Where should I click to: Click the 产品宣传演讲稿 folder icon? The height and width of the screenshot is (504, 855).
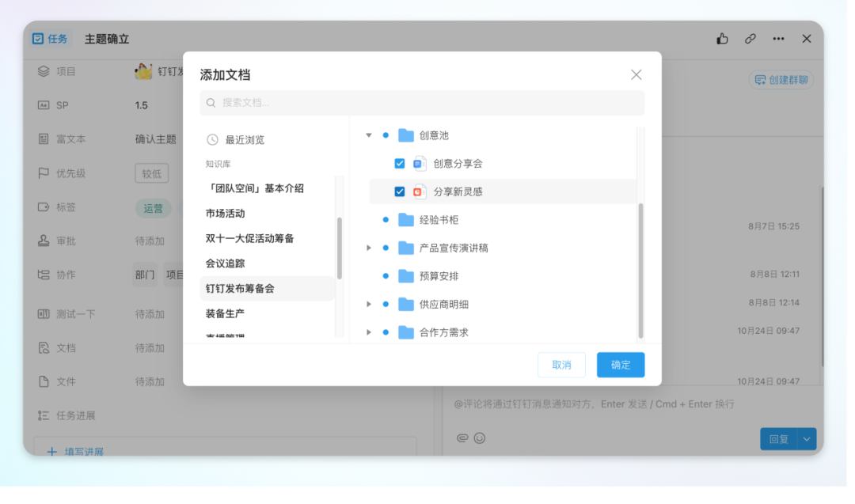point(405,248)
